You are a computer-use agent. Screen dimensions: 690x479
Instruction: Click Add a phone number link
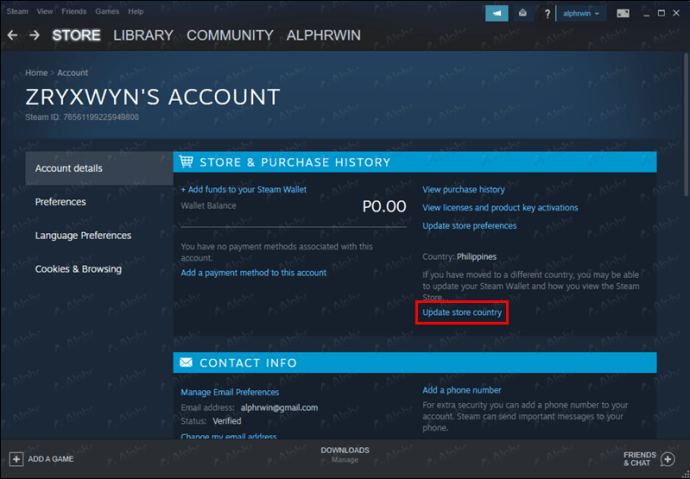click(x=462, y=390)
